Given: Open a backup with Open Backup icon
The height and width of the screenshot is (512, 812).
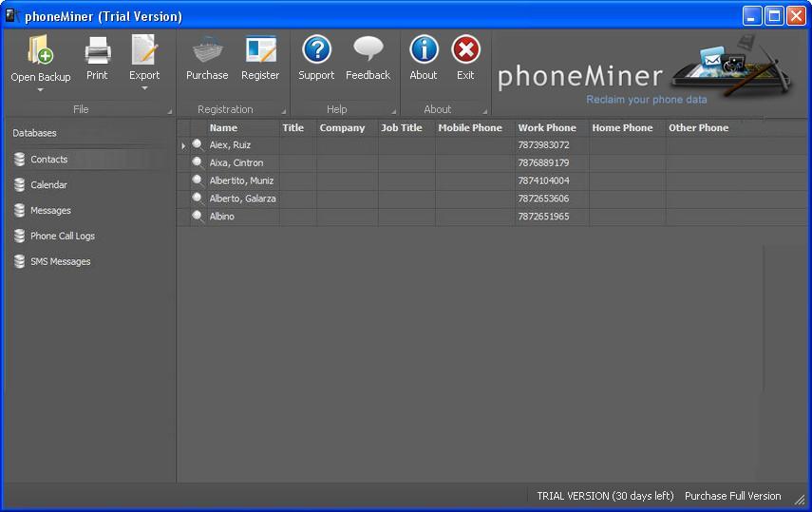Looking at the screenshot, I should point(41,49).
